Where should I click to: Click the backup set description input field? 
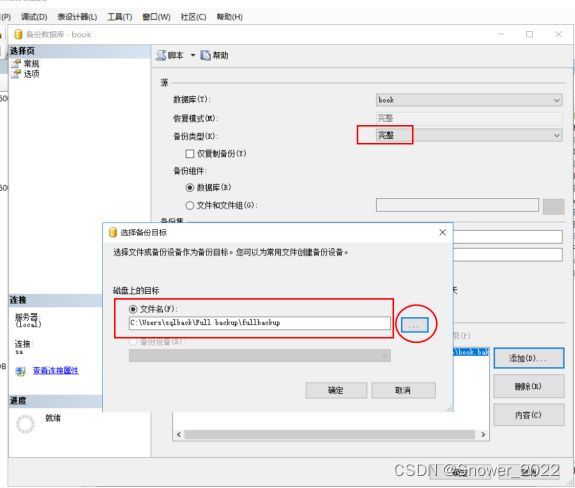(x=508, y=255)
